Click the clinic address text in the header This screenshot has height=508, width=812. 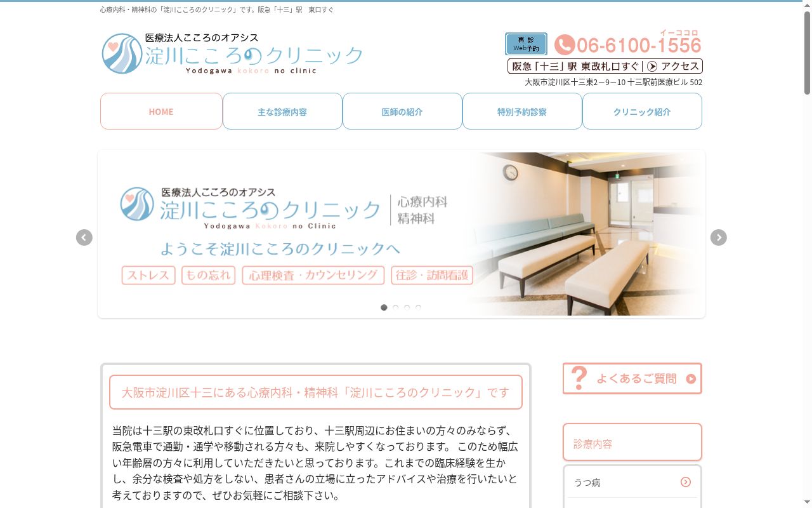point(613,83)
